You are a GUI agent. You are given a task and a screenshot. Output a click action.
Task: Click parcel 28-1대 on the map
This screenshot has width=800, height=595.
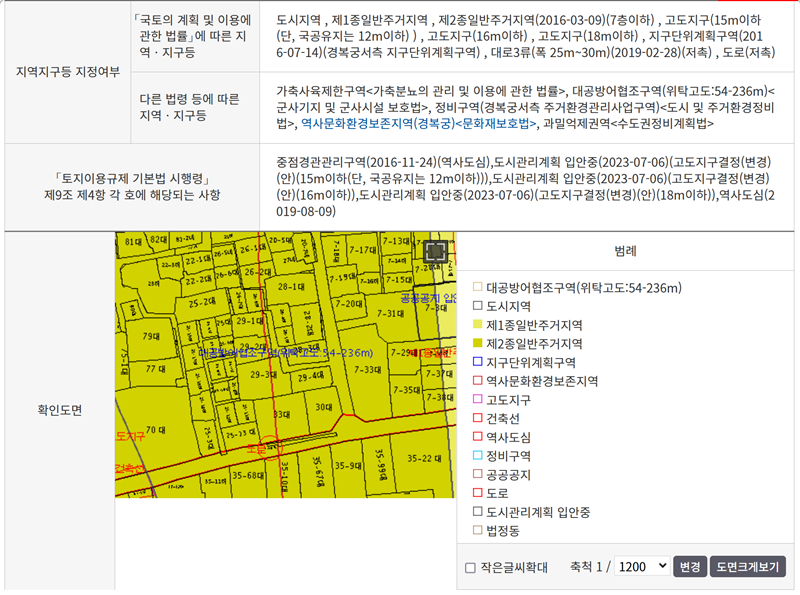[x=291, y=287]
